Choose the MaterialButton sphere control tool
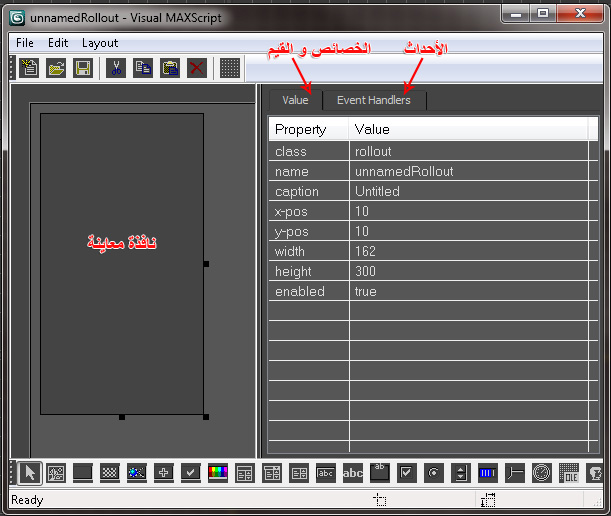Screen dimensions: 611x516 pos(137,473)
